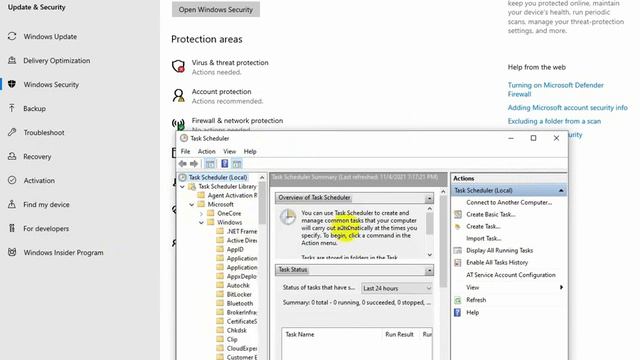
Task: Collapse the Task Status section
Action: pos(429,270)
